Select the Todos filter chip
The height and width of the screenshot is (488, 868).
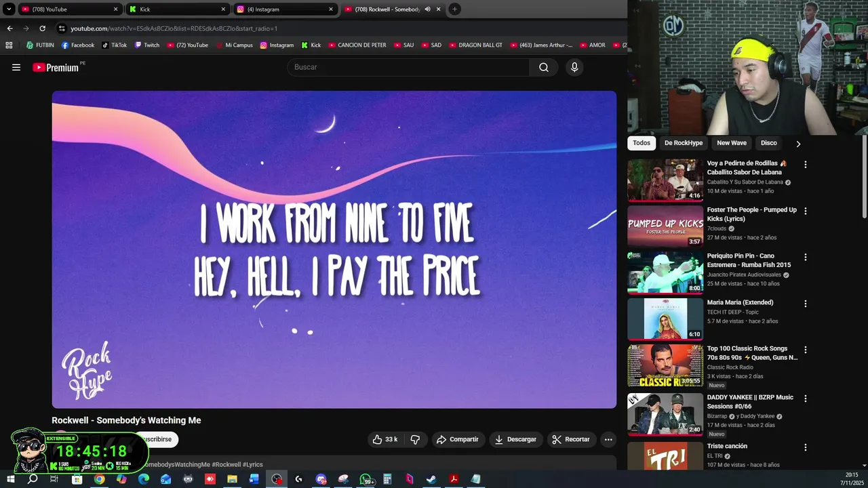[x=642, y=143]
